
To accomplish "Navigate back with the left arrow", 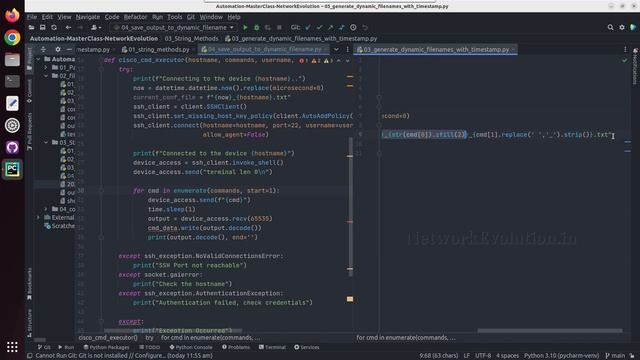I will point(68,27).
